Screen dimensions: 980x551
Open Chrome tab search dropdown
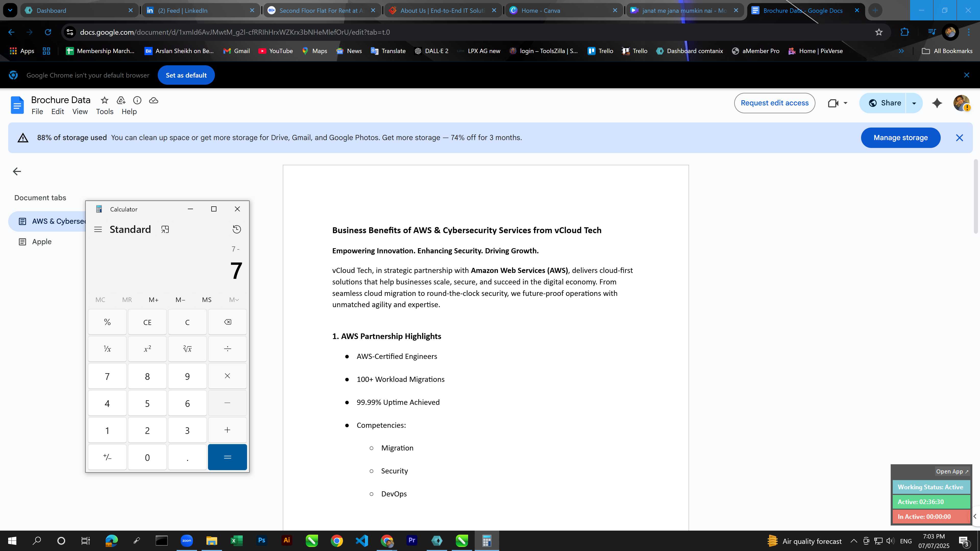(x=10, y=10)
